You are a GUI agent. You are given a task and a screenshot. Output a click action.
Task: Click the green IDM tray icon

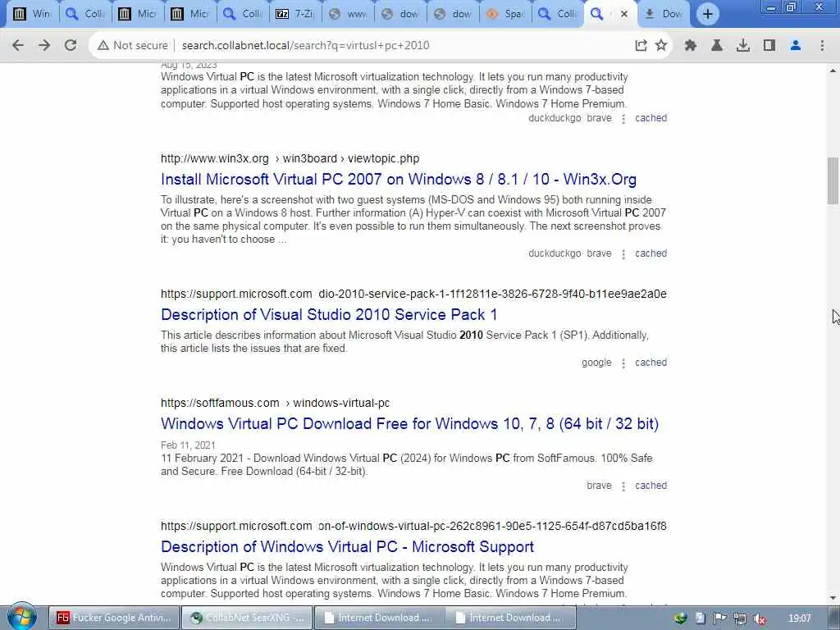tap(680, 619)
